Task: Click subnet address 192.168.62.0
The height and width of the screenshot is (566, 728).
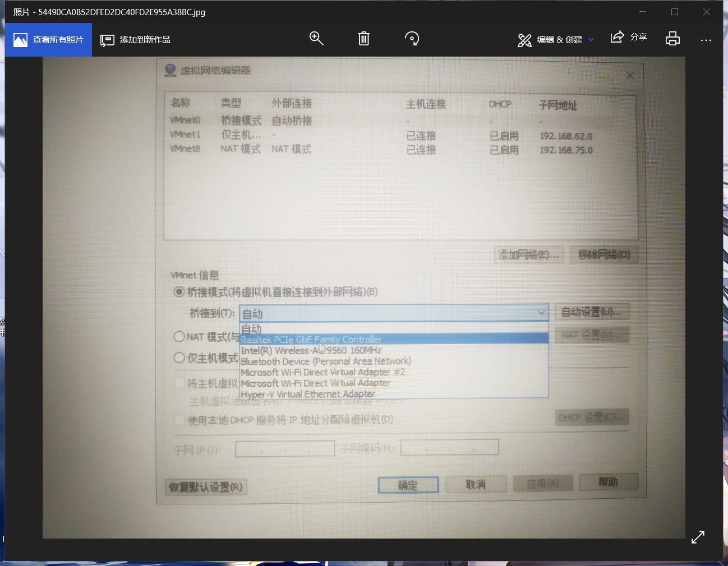Action: [x=566, y=136]
